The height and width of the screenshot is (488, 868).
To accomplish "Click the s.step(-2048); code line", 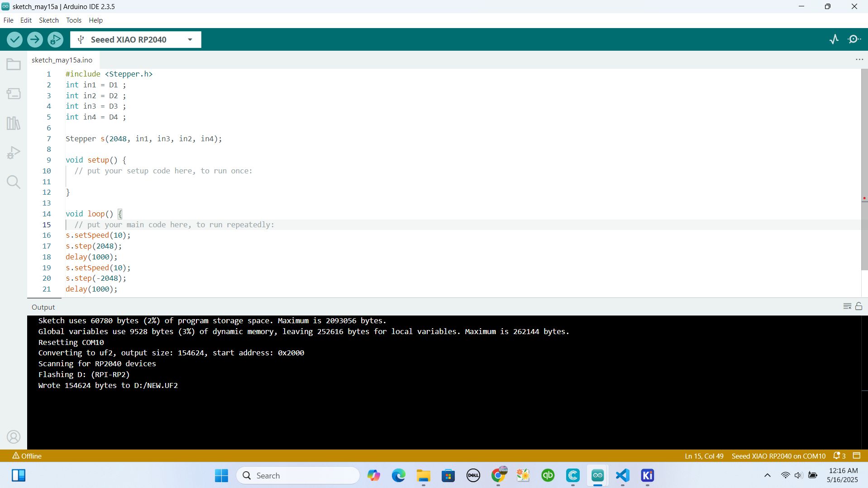I will [96, 278].
